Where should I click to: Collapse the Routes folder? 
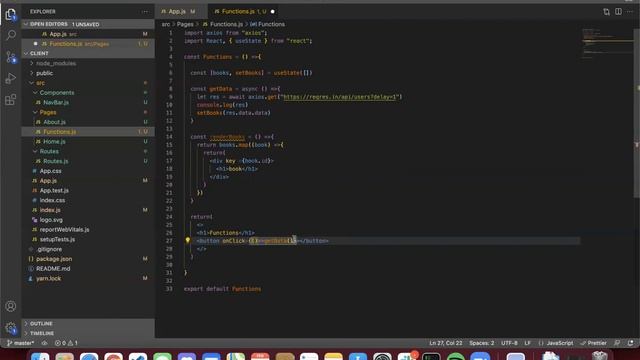[x=49, y=151]
